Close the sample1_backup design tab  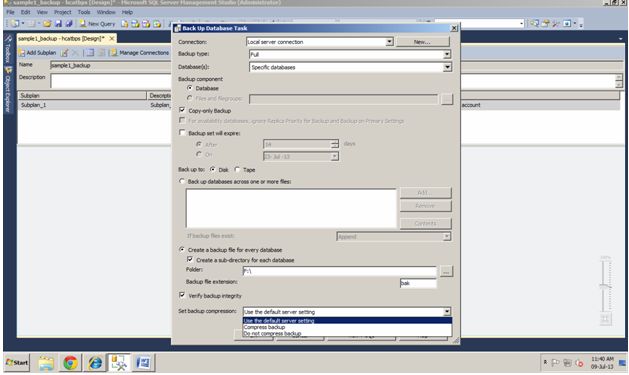pos(112,38)
